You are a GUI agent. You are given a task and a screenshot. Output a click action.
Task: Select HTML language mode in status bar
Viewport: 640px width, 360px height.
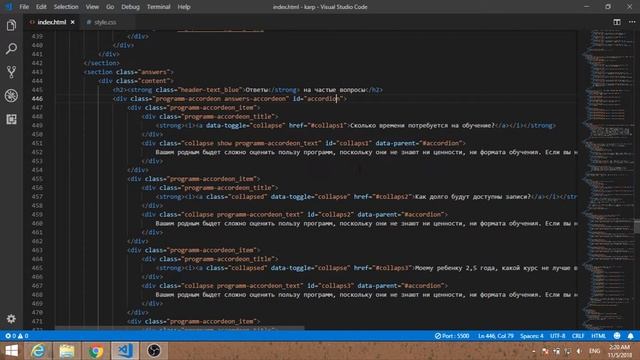598,336
